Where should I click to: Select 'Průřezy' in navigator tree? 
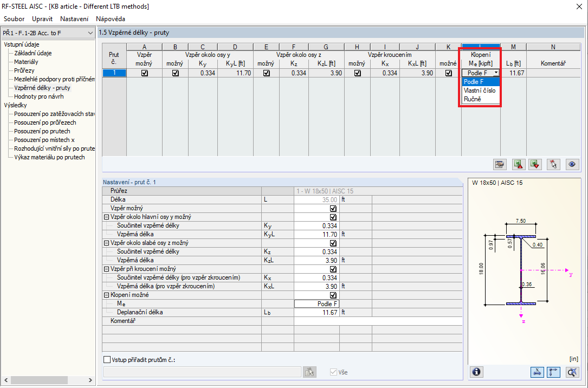tap(24, 70)
